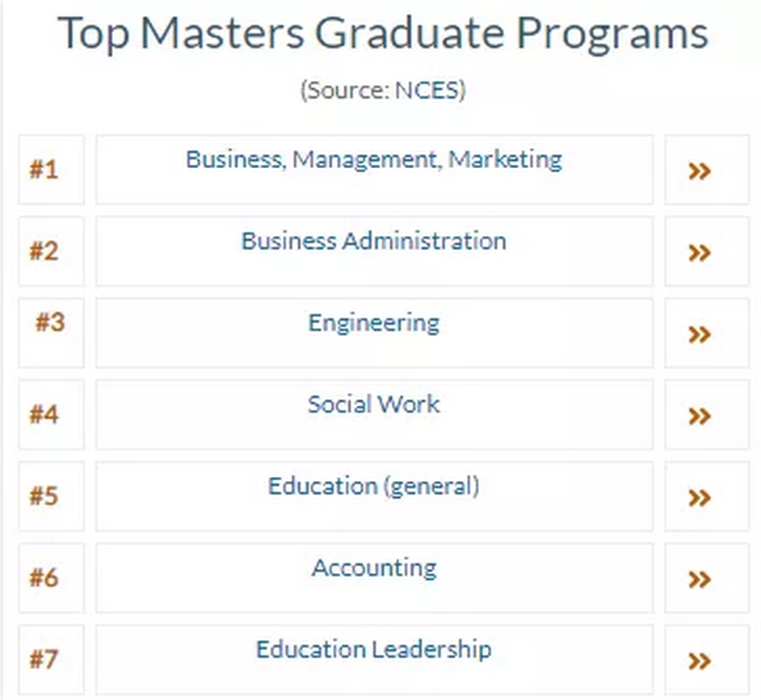
Task: Open the Education (general) link
Action: 374,486
